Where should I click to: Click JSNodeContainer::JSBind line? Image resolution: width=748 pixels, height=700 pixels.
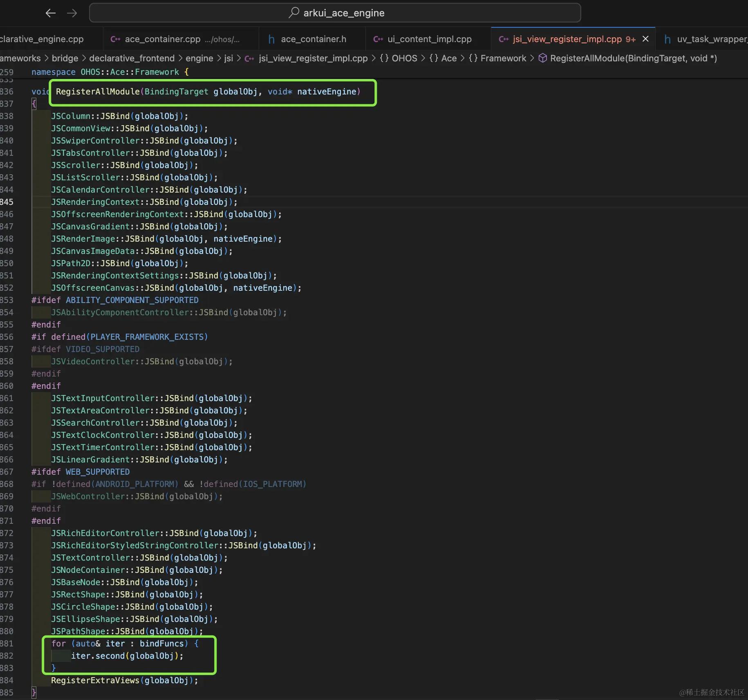pos(137,570)
